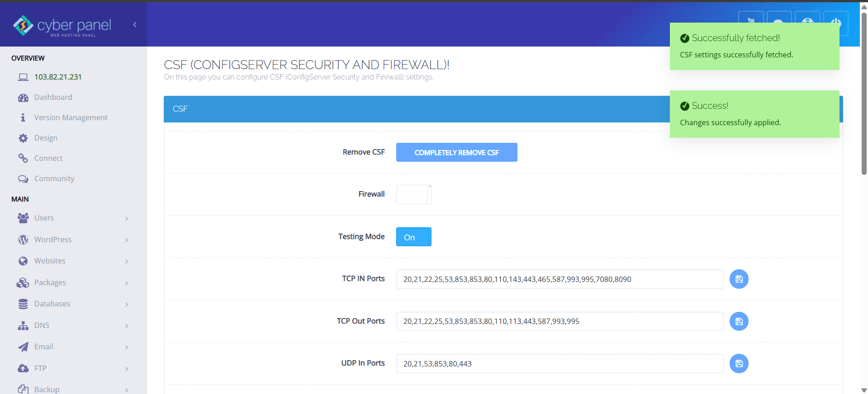Screen dimensions: 868x394
Task: Click the Design gear icon
Action: point(23,138)
